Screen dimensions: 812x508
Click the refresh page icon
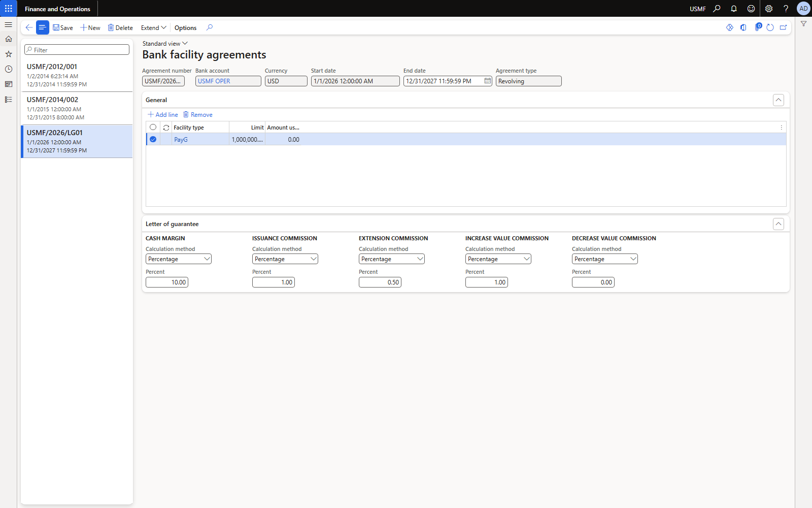pyautogui.click(x=770, y=27)
